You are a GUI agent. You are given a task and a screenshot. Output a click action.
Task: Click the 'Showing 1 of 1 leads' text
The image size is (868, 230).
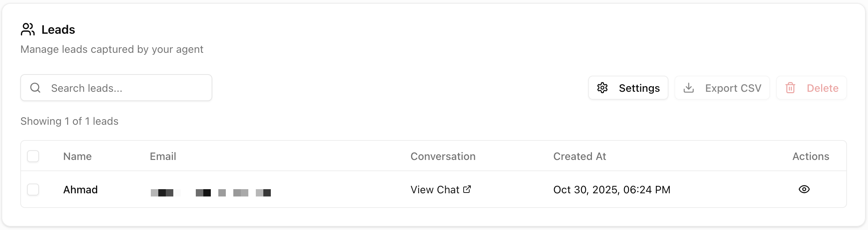(69, 121)
